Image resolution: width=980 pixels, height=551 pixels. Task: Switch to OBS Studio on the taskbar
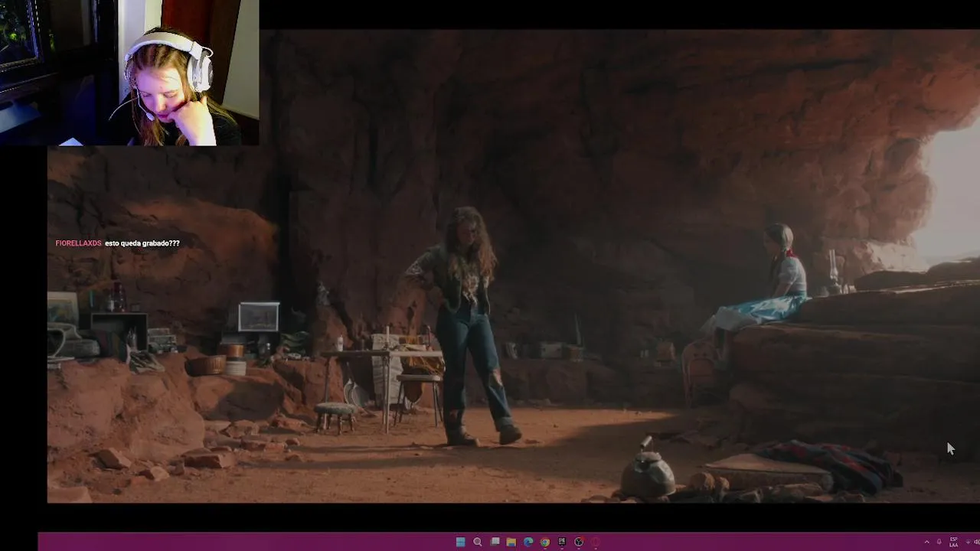578,542
